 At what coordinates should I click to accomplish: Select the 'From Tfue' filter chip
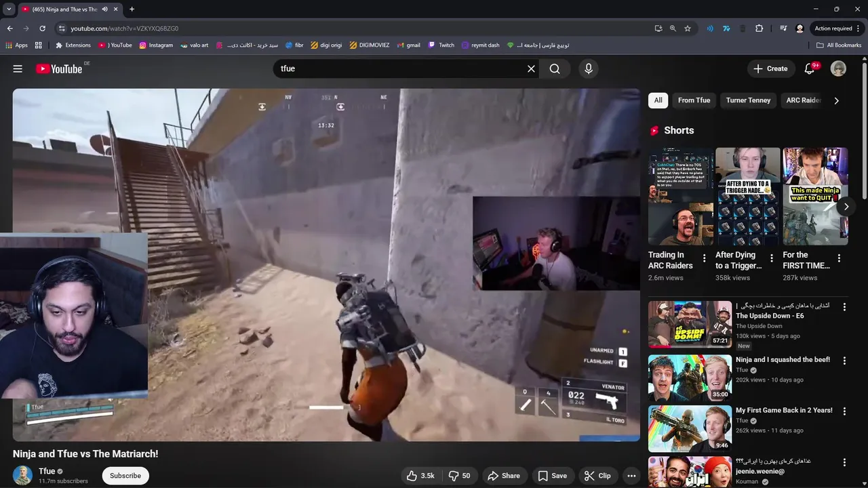[x=694, y=100]
